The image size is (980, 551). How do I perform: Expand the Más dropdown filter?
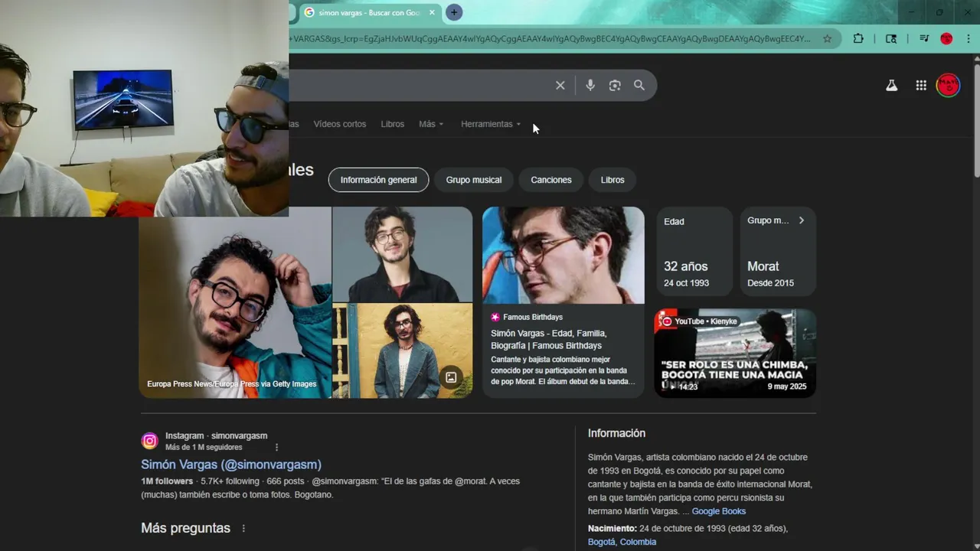(x=431, y=124)
